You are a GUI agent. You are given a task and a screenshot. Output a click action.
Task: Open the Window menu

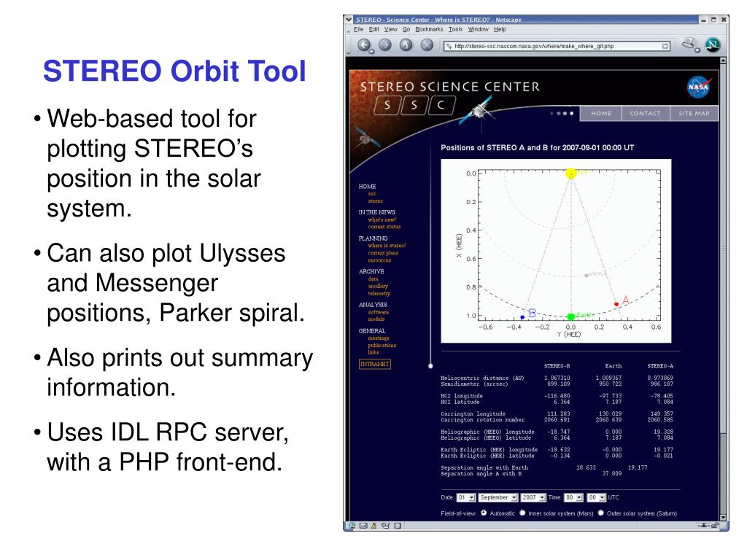coord(479,29)
